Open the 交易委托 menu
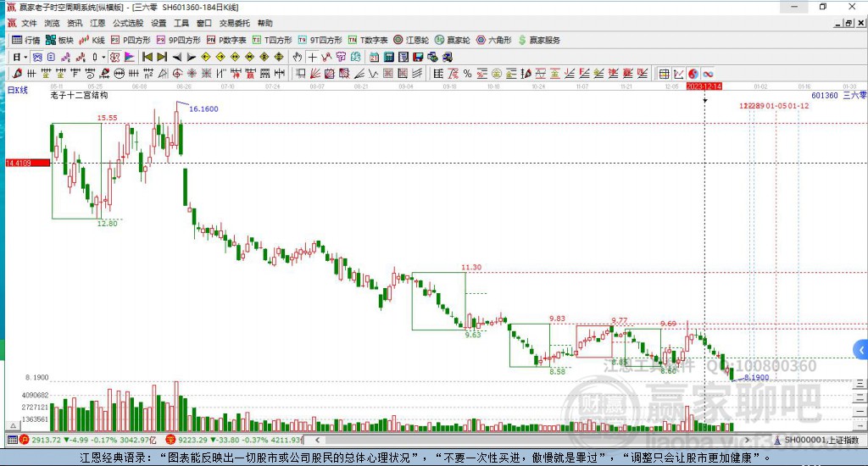This screenshot has width=868, height=466. pyautogui.click(x=235, y=23)
